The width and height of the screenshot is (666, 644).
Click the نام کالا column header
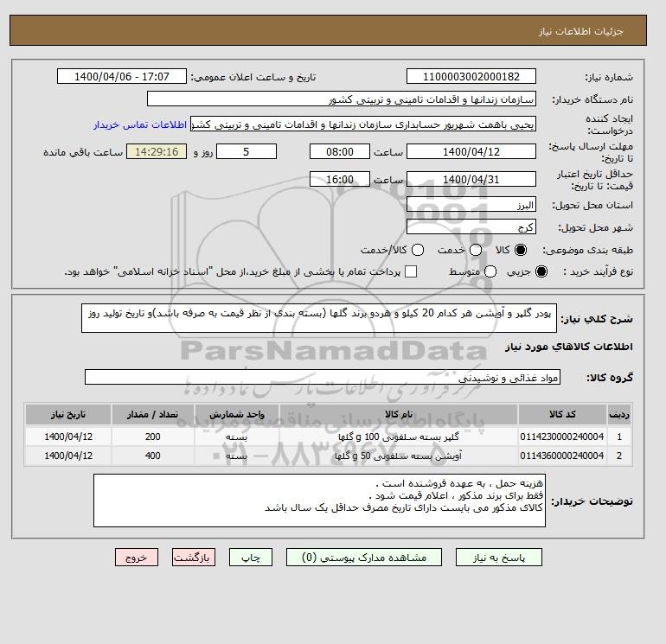(399, 414)
